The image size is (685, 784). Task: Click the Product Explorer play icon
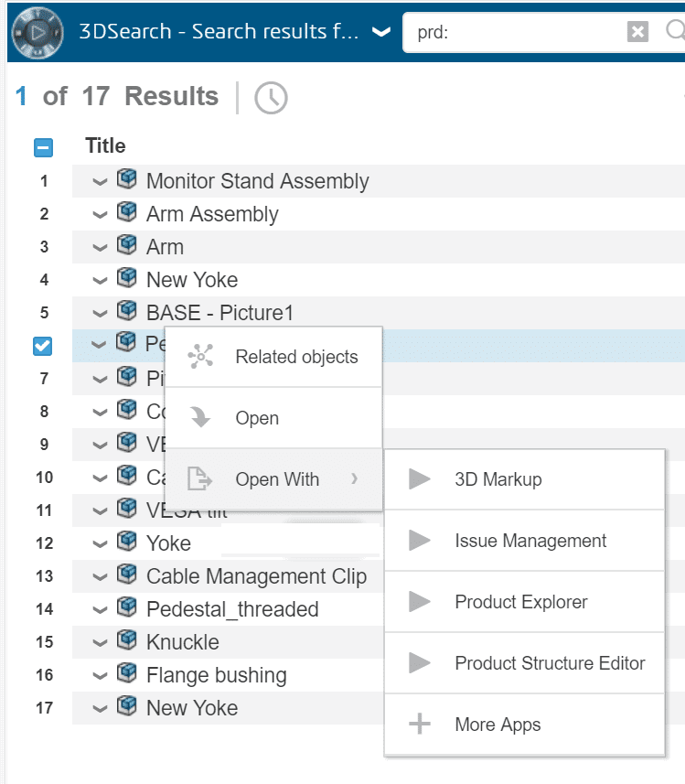(419, 602)
